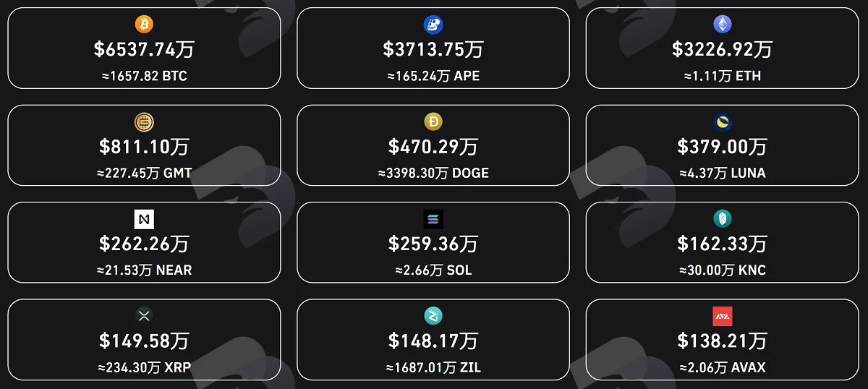Click the Solana striped icon
The height and width of the screenshot is (389, 868).
(x=433, y=219)
